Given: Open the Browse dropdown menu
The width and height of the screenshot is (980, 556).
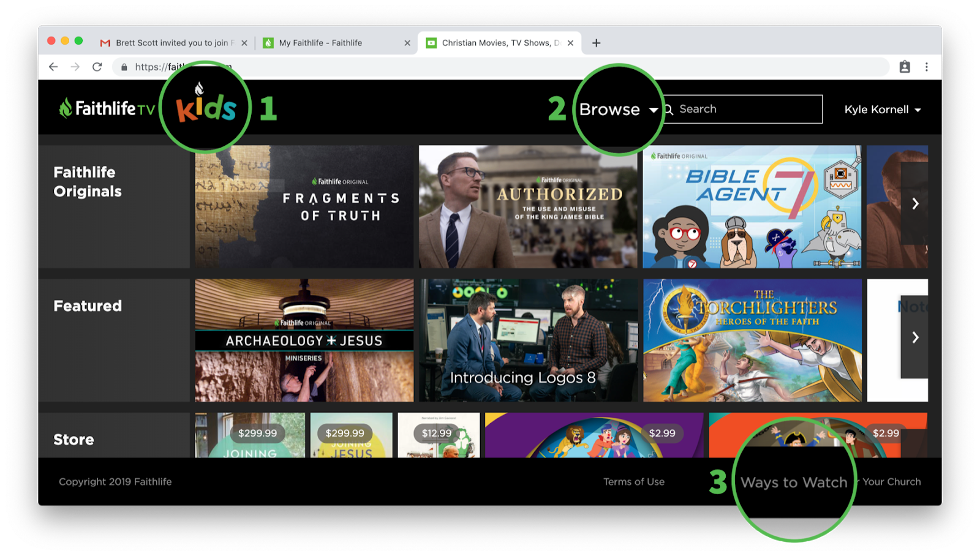Looking at the screenshot, I should click(x=619, y=110).
